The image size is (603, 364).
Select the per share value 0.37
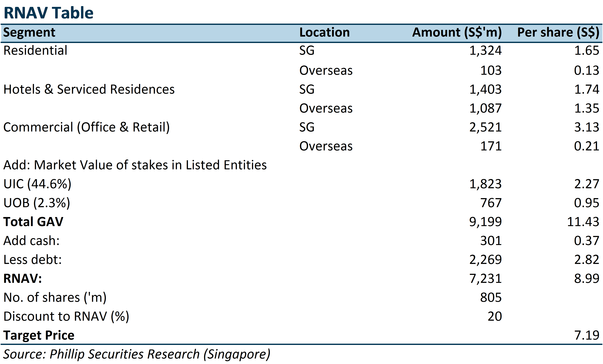tap(587, 241)
